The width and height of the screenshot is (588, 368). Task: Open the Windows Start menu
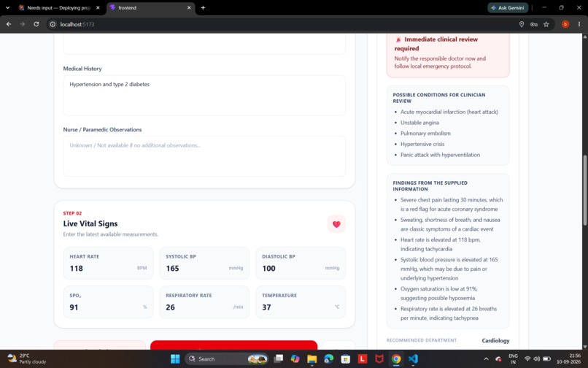[175, 359]
